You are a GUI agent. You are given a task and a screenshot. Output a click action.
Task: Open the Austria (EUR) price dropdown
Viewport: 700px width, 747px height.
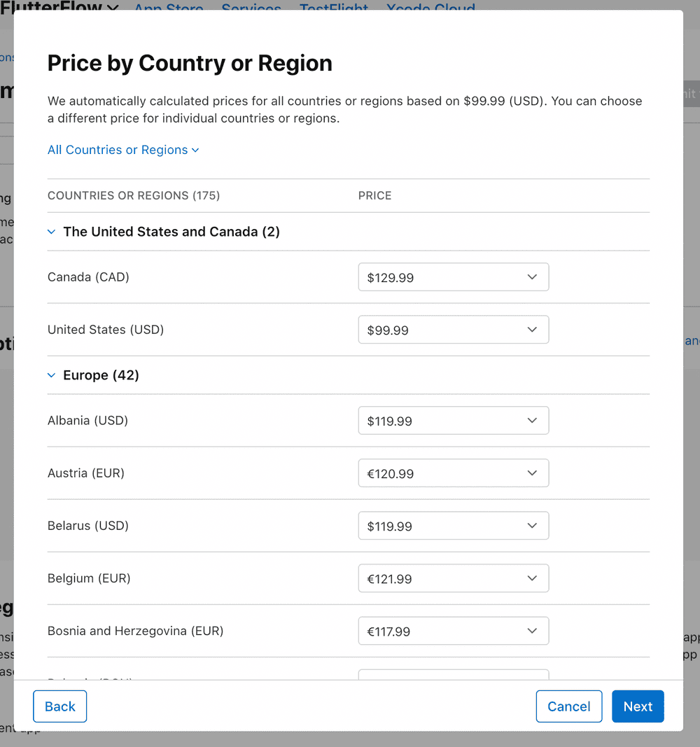(x=453, y=473)
